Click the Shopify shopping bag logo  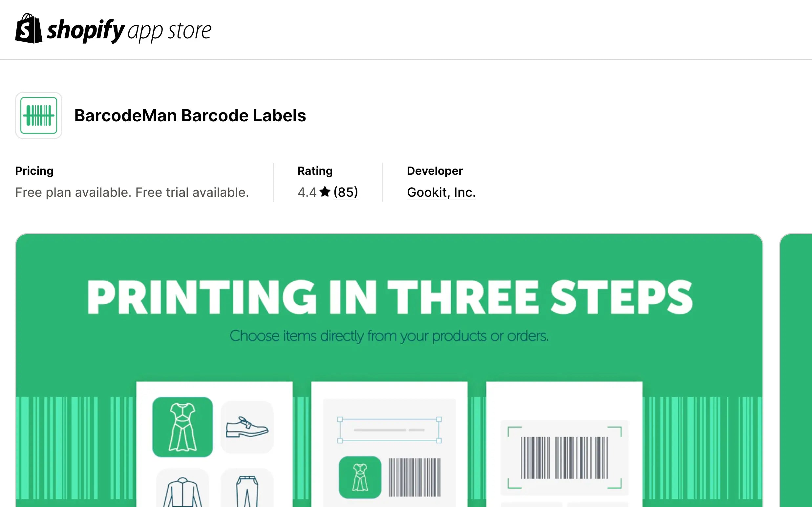pyautogui.click(x=29, y=29)
